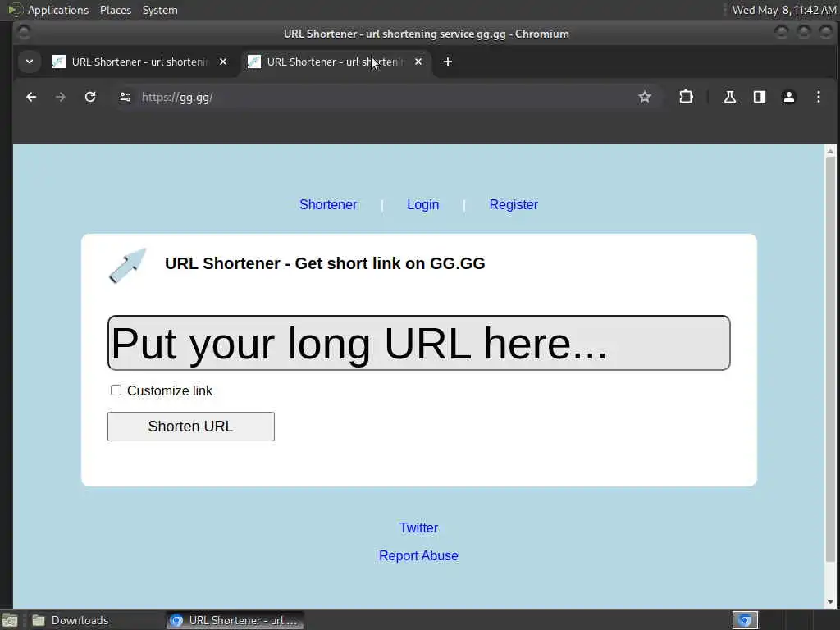
Task: Click the workspace switcher icon
Action: pos(745,620)
